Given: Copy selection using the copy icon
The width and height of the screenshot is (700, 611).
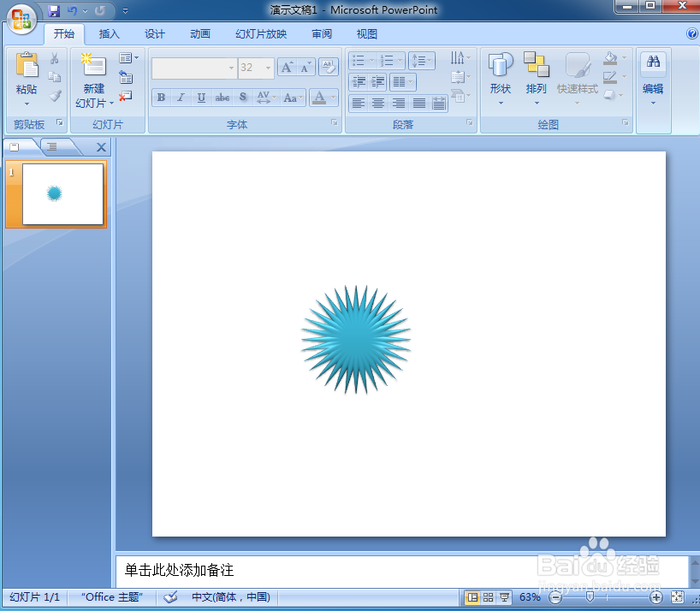Looking at the screenshot, I should point(55,77).
